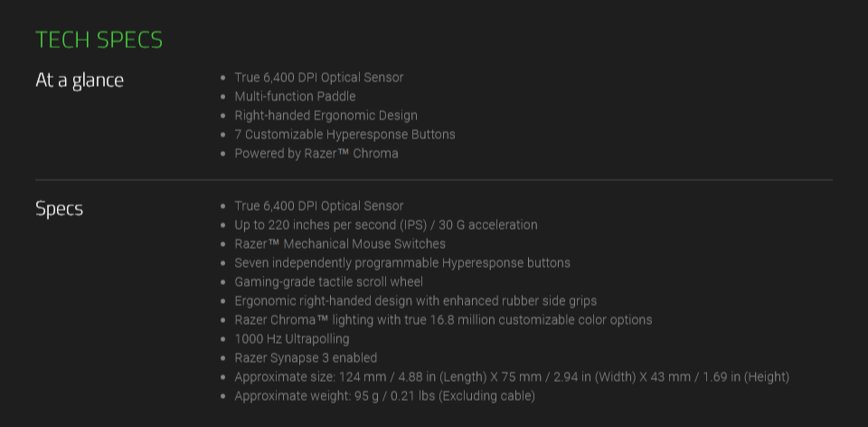The width and height of the screenshot is (868, 427).
Task: Click the horizontal divider between sections
Action: click(x=434, y=180)
